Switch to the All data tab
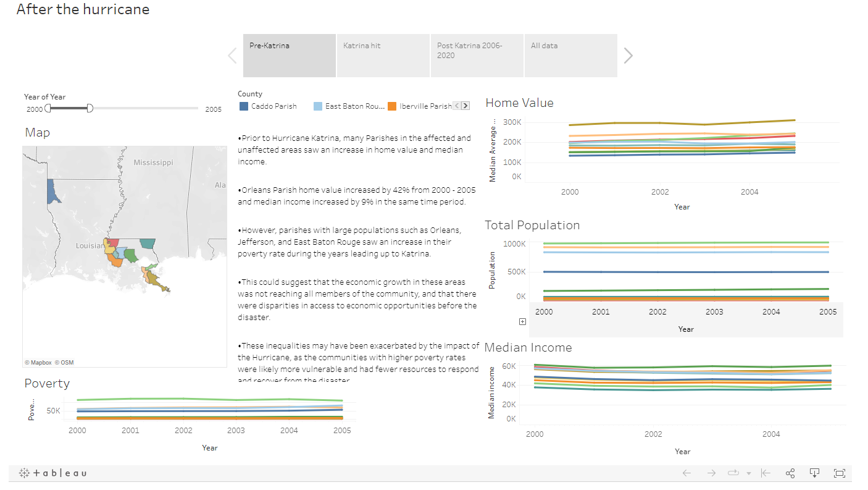 [571, 56]
